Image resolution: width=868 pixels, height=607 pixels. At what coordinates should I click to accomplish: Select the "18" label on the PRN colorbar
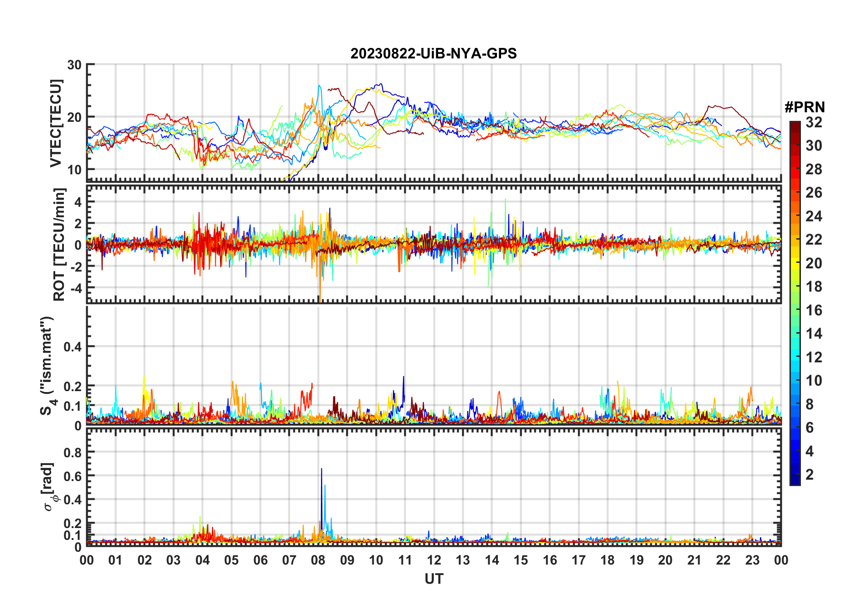(814, 287)
